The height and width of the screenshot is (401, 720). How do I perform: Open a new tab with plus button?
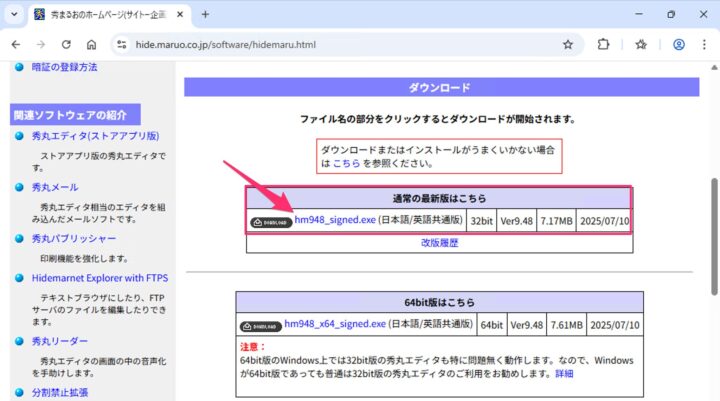205,15
